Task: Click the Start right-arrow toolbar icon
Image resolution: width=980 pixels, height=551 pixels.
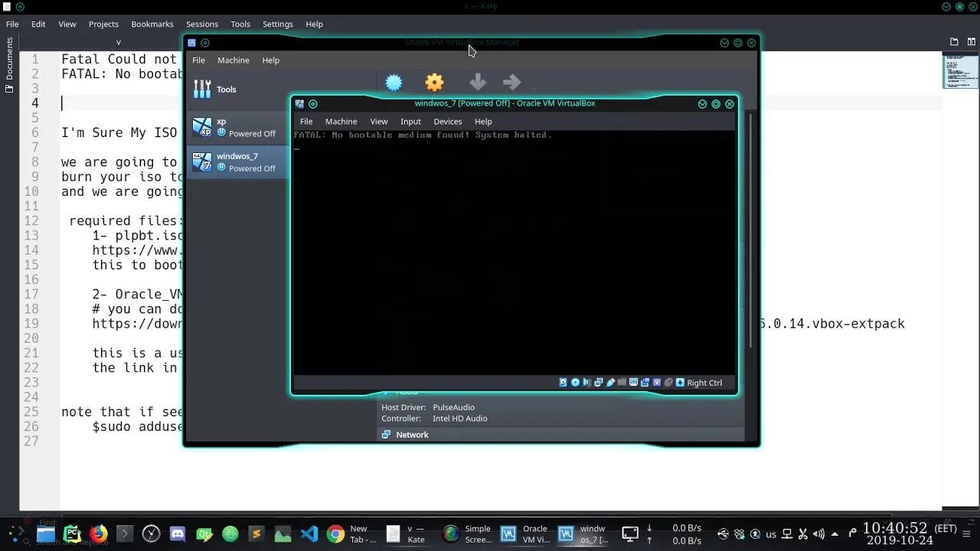Action: [511, 83]
